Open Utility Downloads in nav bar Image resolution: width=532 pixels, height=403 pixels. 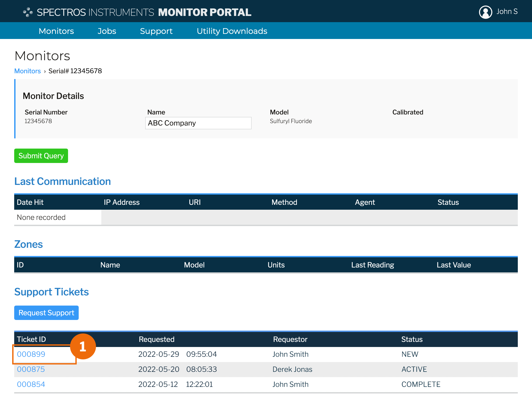tap(232, 31)
